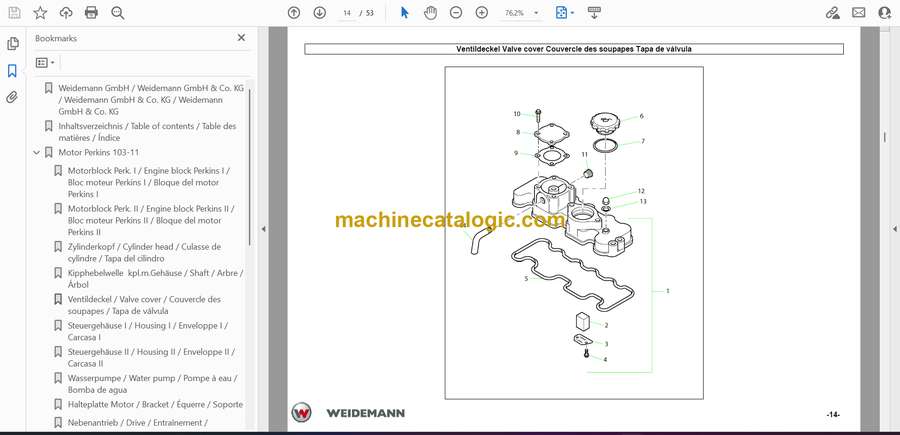
Task: Open the Find text magnifier
Action: pos(118,13)
